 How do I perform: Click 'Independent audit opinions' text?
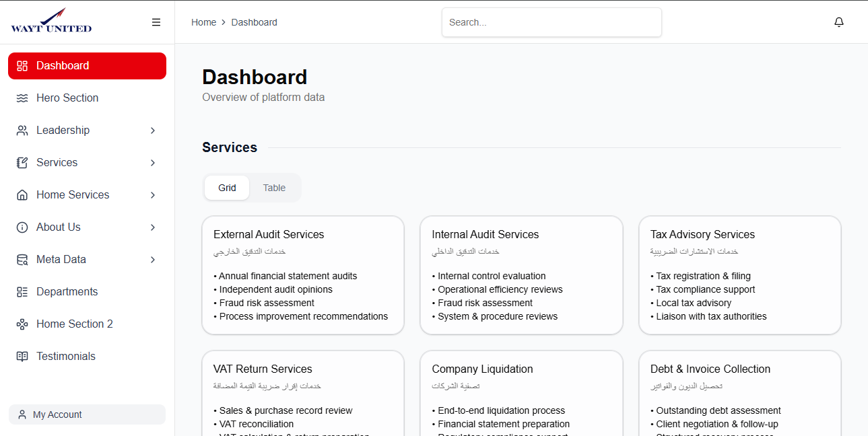[275, 289]
